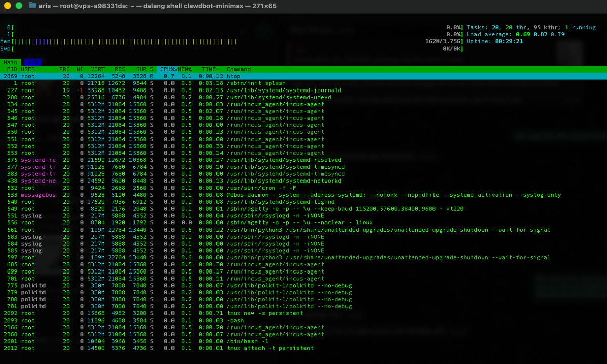Select the systemd-resolved process row
Image resolution: width=607 pixels, height=364 pixels.
tap(303, 160)
